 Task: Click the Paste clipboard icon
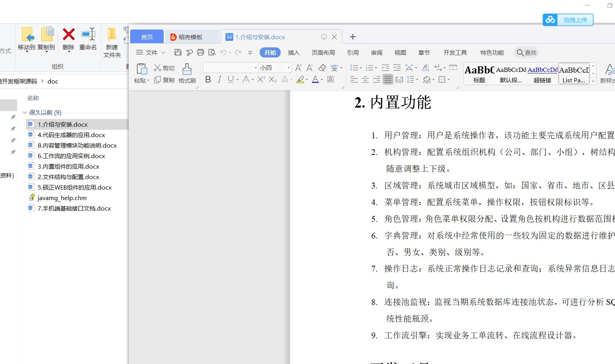(x=142, y=69)
